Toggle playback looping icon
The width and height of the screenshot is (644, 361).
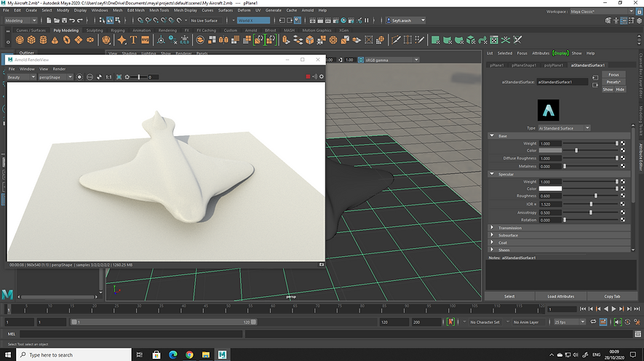[594, 322]
